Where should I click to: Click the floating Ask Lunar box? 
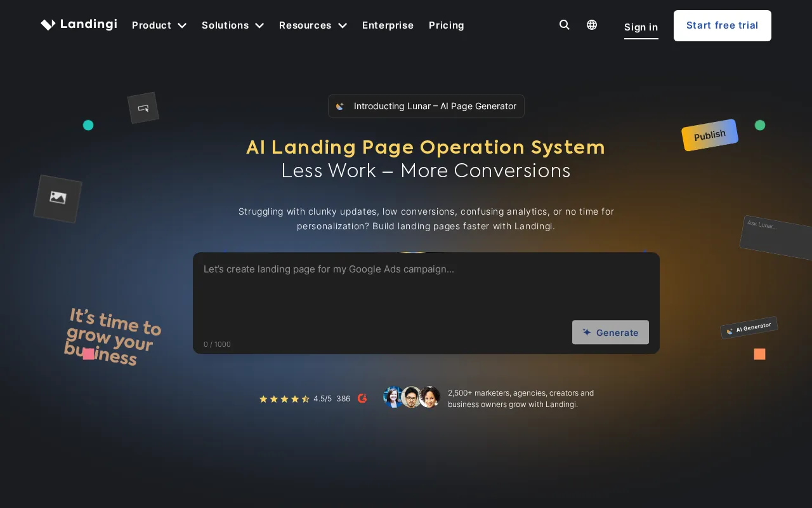[x=776, y=237]
